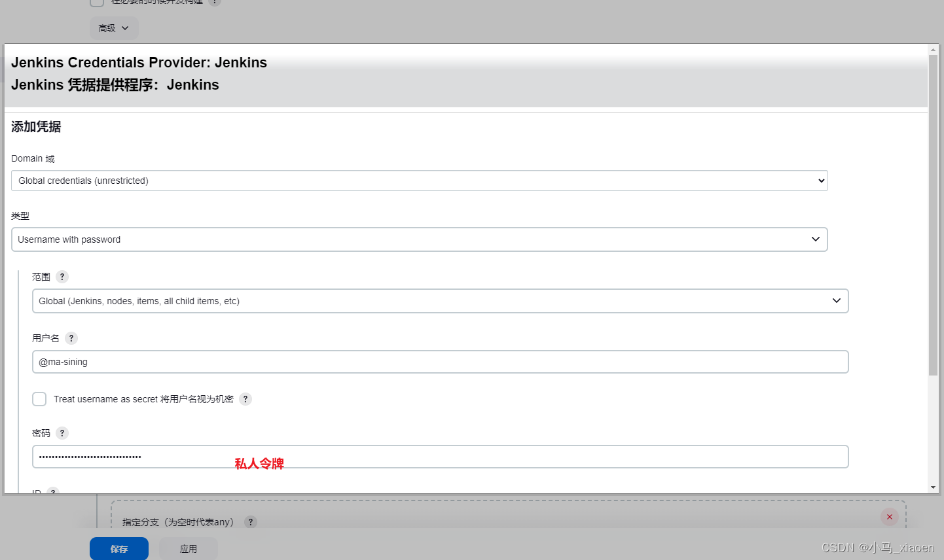Click the Jenkins Credentials Provider: Jenkins title
Screen dimensions: 944x560
[139, 62]
